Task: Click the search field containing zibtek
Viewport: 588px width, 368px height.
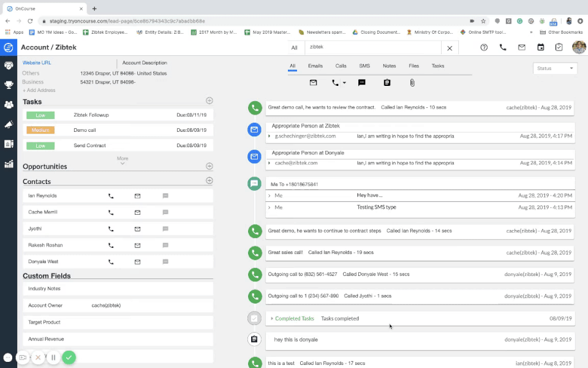Action: (372, 47)
